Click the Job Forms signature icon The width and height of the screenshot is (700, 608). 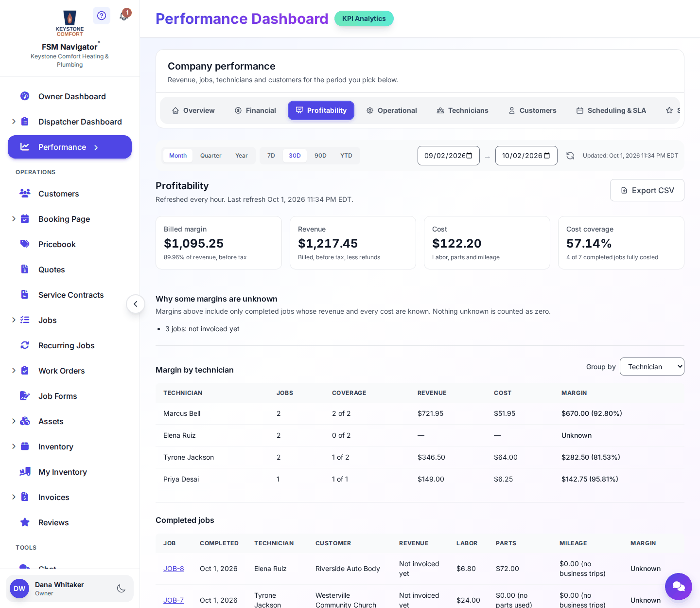25,395
